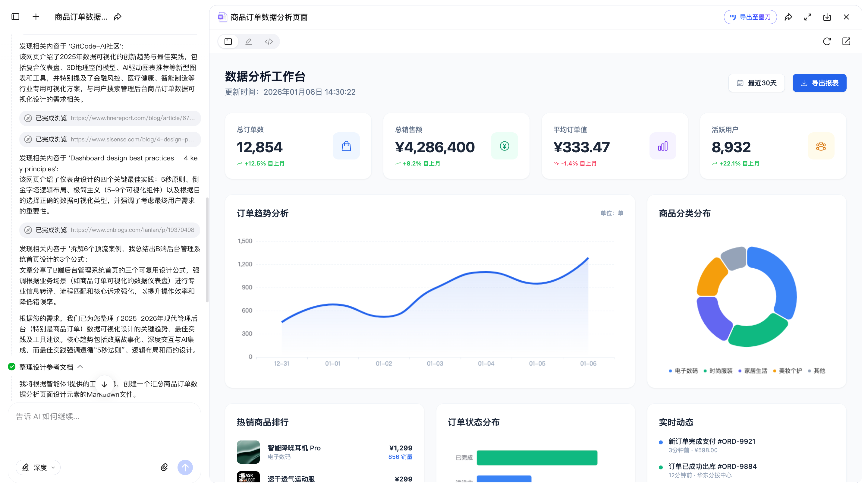Switch to edit pencil tab
Image resolution: width=868 pixels, height=489 pixels.
point(248,41)
